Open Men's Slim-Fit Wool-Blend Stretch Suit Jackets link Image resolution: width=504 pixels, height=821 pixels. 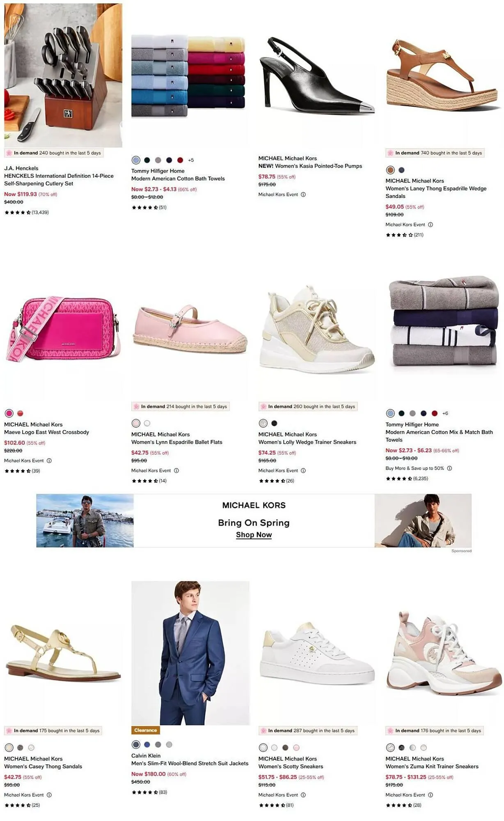pyautogui.click(x=190, y=763)
